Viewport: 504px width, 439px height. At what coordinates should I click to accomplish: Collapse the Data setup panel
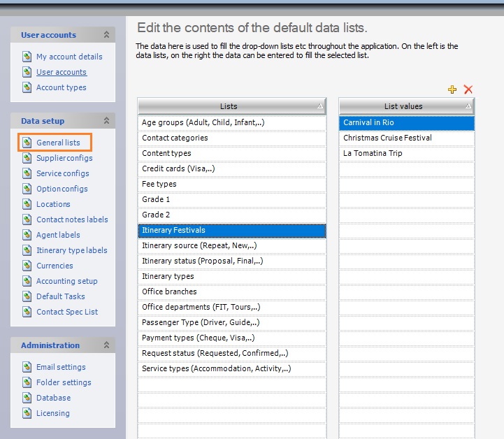coord(106,121)
